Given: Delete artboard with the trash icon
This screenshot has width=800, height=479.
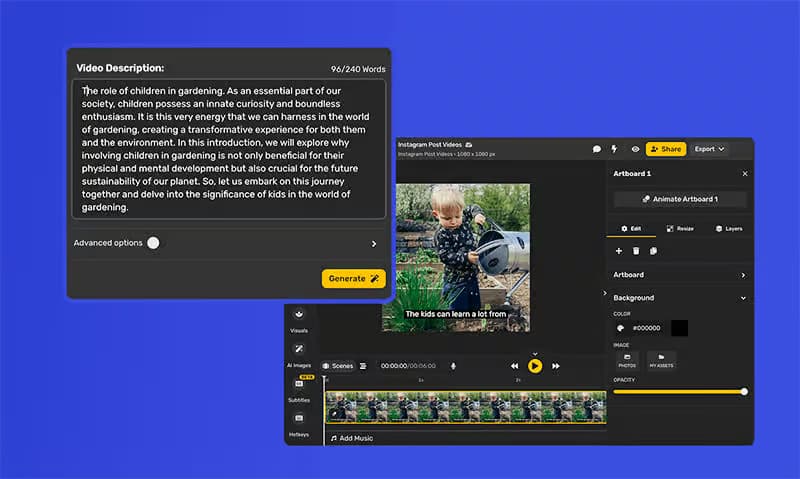Looking at the screenshot, I should [635, 251].
